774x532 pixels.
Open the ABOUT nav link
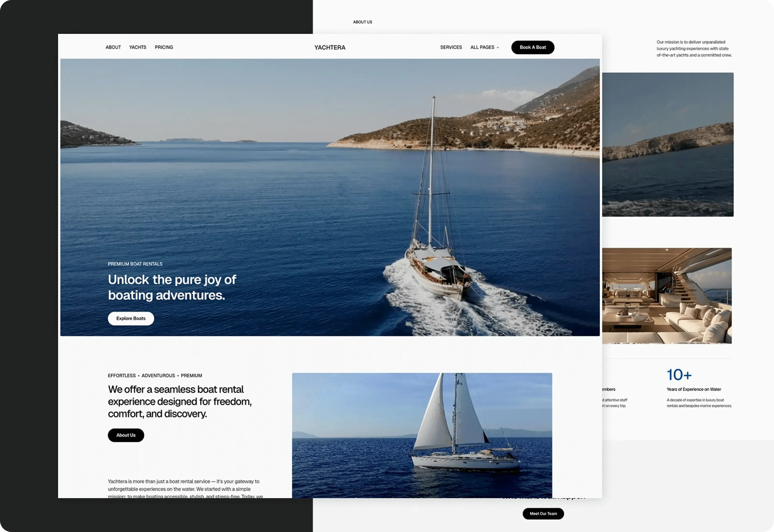click(113, 47)
